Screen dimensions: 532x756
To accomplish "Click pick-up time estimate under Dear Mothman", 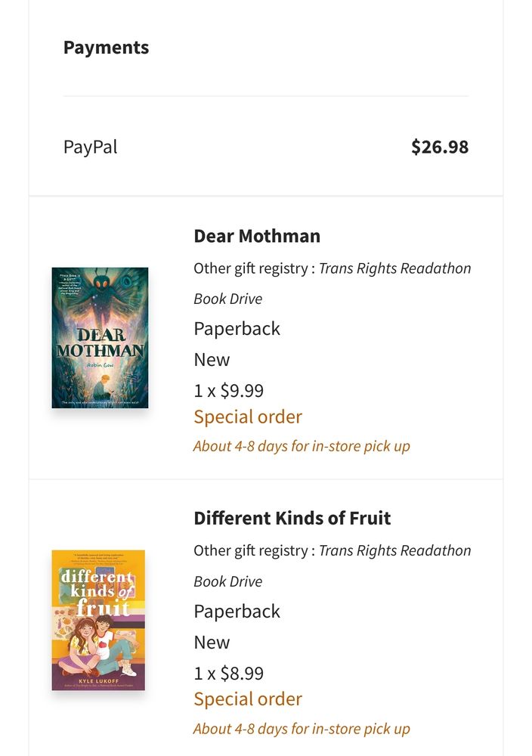I will click(302, 446).
